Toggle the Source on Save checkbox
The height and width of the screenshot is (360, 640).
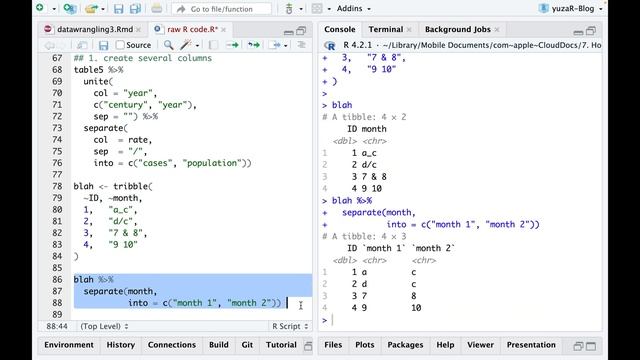pos(120,45)
